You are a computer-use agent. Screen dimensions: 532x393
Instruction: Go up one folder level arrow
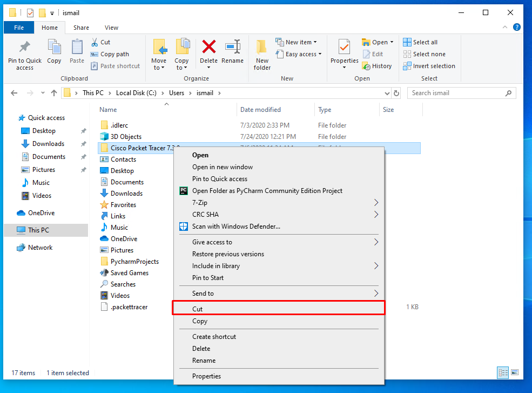tap(54, 93)
